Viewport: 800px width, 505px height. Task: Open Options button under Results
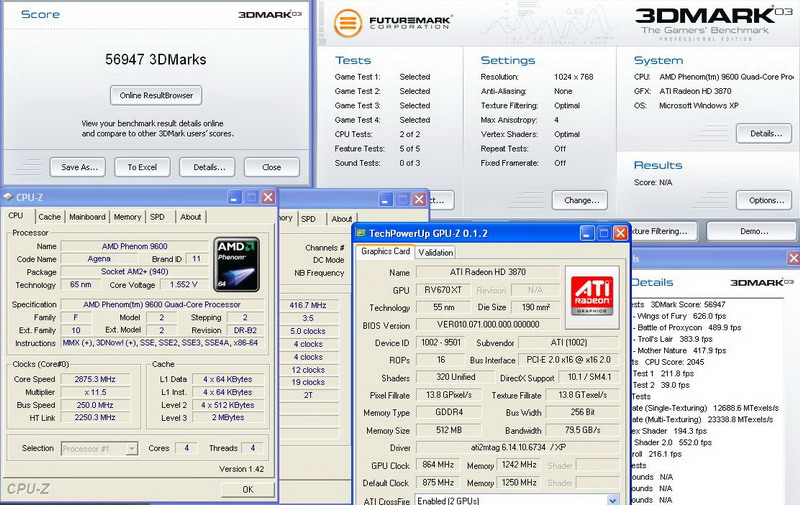pyautogui.click(x=764, y=200)
